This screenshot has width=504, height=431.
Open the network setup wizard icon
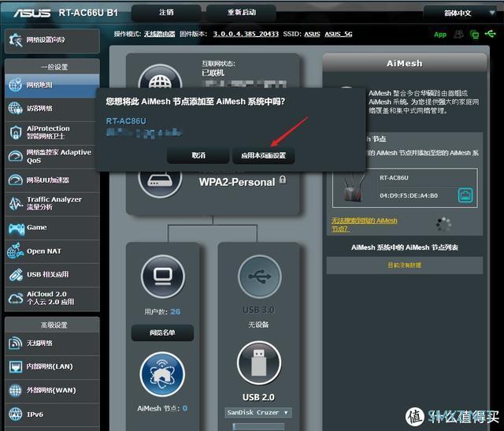click(15, 40)
